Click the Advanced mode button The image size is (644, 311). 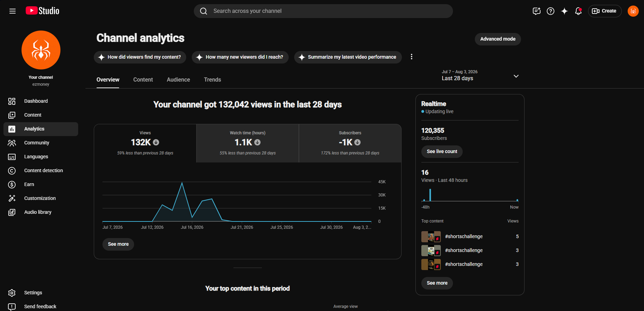pos(498,39)
